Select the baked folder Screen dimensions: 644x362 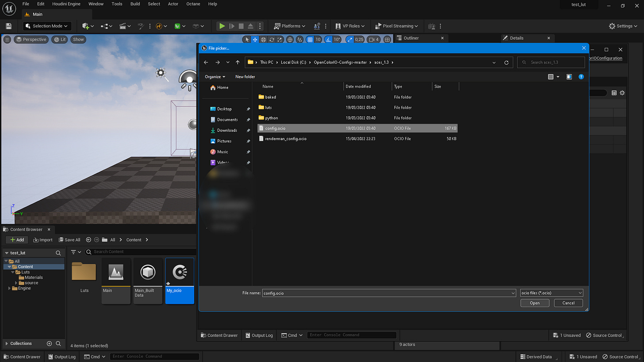click(357, 97)
